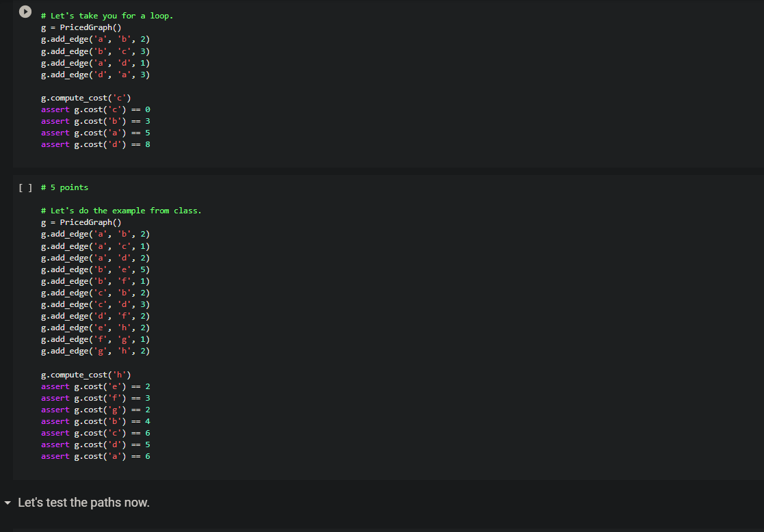Click the empty execution bracket of the '5 points' cell
The width and height of the screenshot is (764, 532).
coord(25,187)
